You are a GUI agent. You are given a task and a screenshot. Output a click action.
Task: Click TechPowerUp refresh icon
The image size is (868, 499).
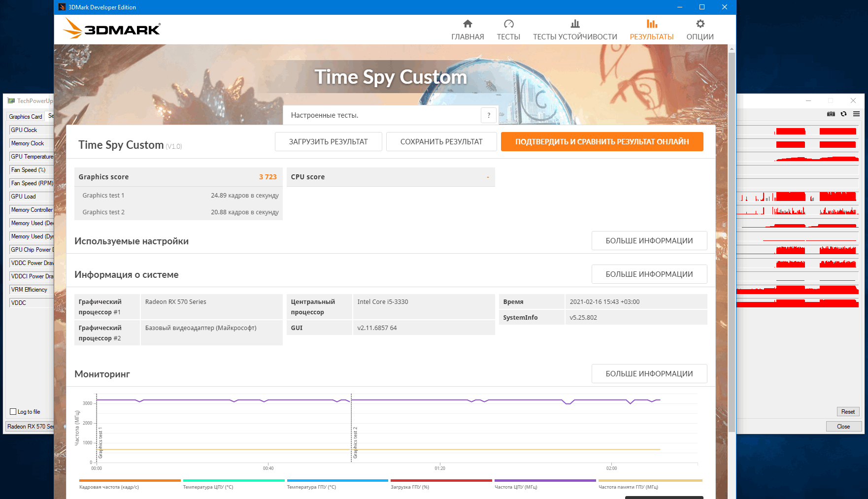pyautogui.click(x=844, y=114)
